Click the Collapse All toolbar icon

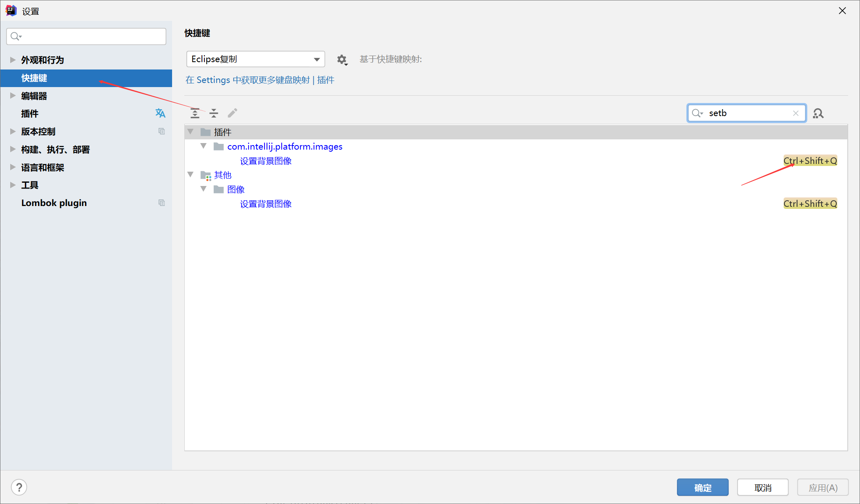tap(214, 113)
